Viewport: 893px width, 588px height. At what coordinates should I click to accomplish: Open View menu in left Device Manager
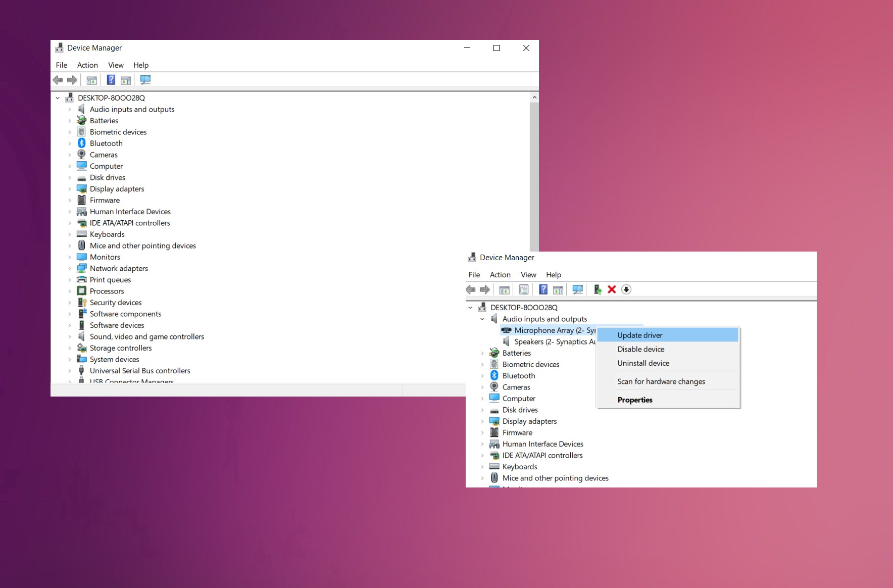point(116,65)
